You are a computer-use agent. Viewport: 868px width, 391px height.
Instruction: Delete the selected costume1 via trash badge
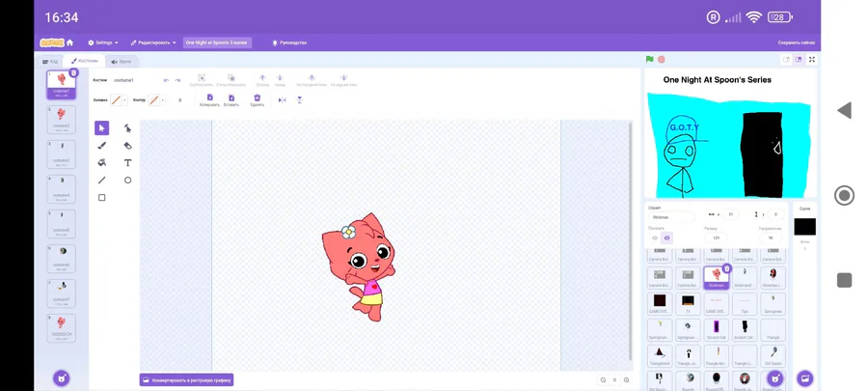pos(74,72)
